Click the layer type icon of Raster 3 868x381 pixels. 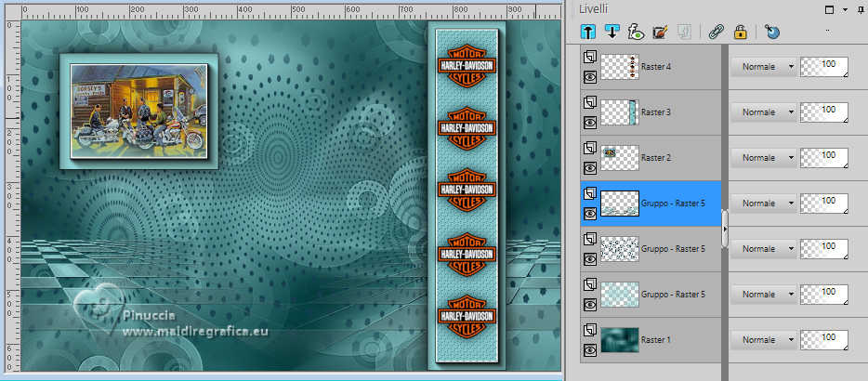pyautogui.click(x=590, y=102)
